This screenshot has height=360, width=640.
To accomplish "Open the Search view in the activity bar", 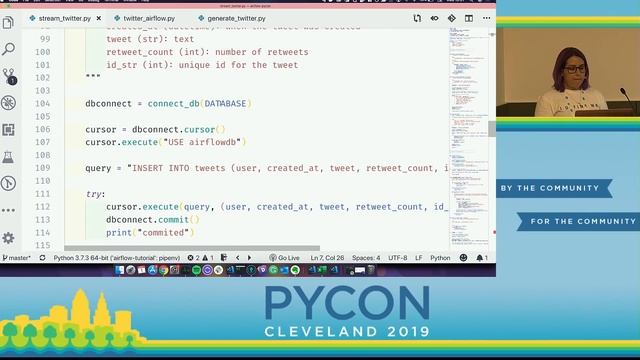I will point(8,49).
